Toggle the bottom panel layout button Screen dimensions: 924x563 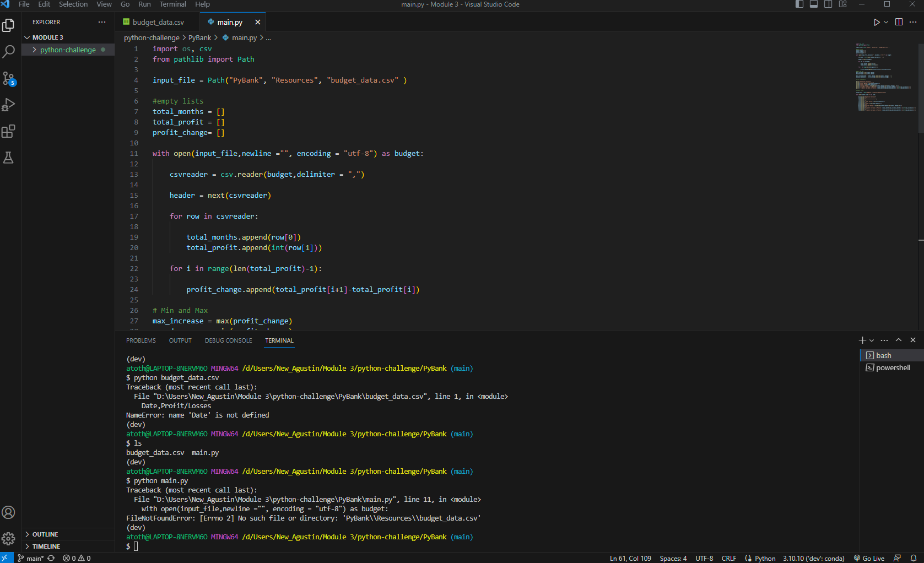click(x=814, y=4)
